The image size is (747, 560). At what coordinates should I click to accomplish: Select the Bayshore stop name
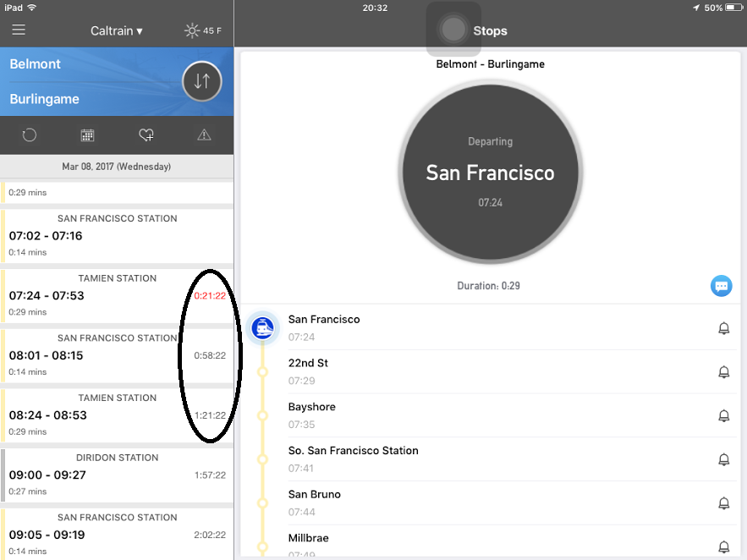pyautogui.click(x=311, y=407)
